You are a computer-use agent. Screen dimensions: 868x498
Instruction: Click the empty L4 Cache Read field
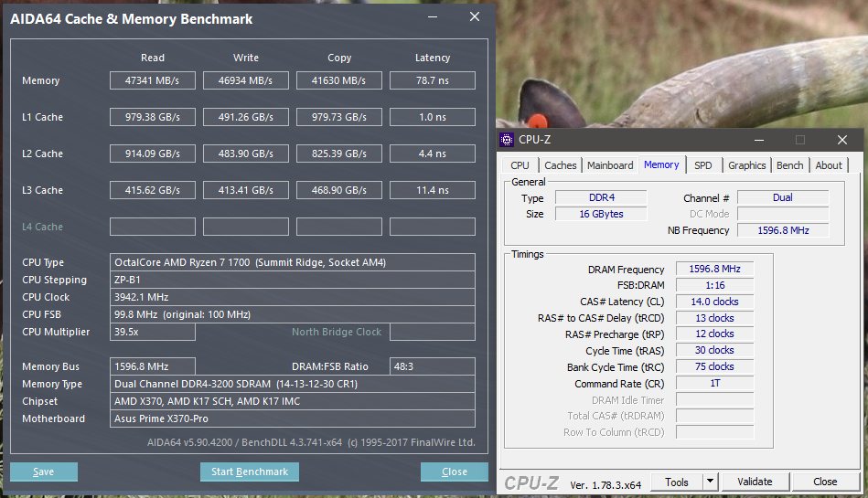(x=152, y=227)
